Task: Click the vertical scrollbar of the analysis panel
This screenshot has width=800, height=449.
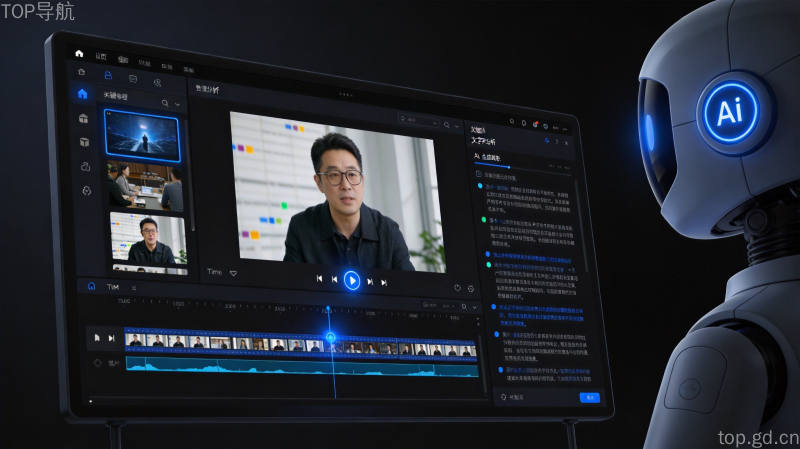Action: click(x=580, y=224)
